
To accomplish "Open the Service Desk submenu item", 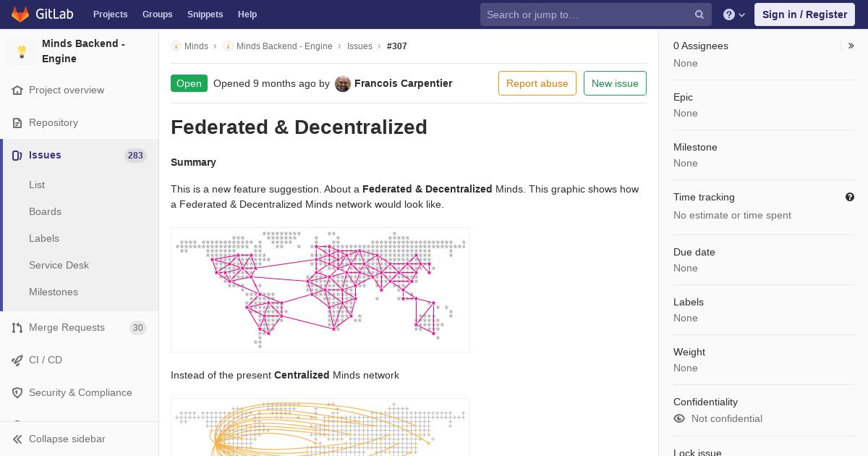I will [59, 266].
